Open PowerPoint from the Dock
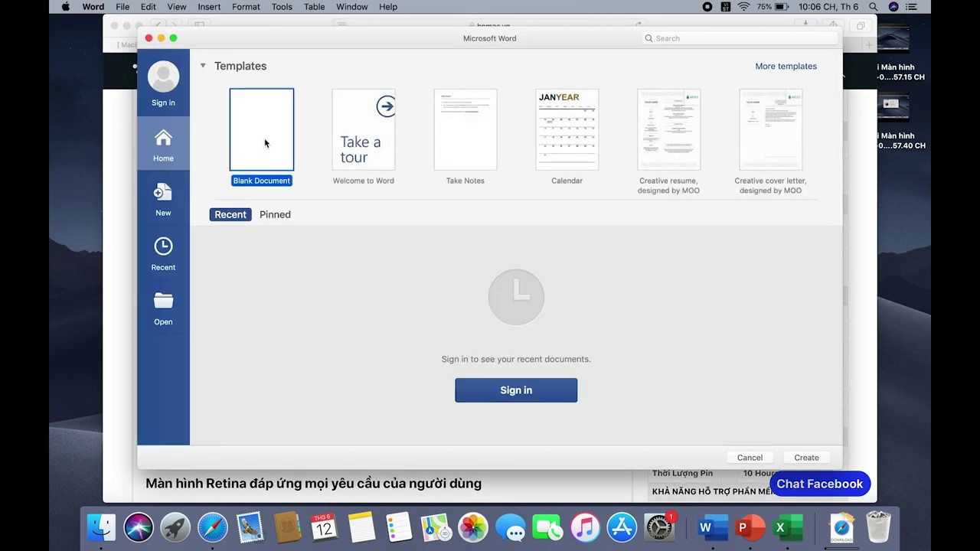This screenshot has height=551, width=980. 750,527
